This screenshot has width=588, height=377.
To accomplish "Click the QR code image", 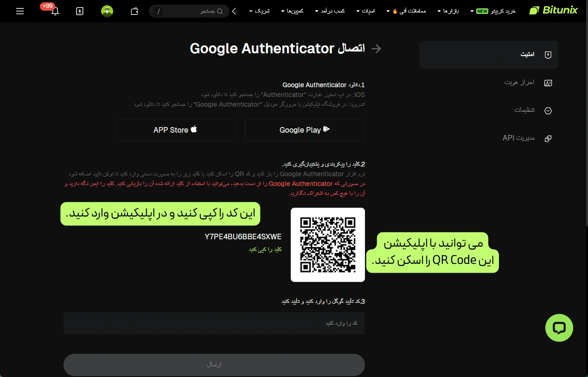I will pyautogui.click(x=327, y=245).
